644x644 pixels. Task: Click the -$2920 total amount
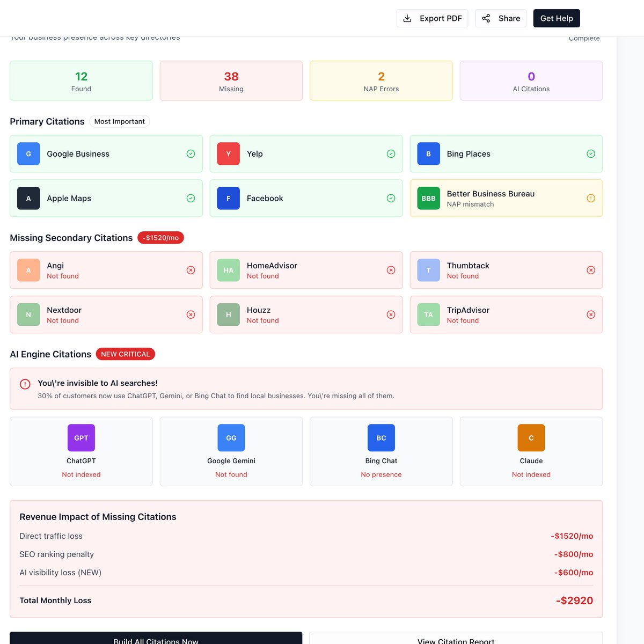click(x=574, y=601)
